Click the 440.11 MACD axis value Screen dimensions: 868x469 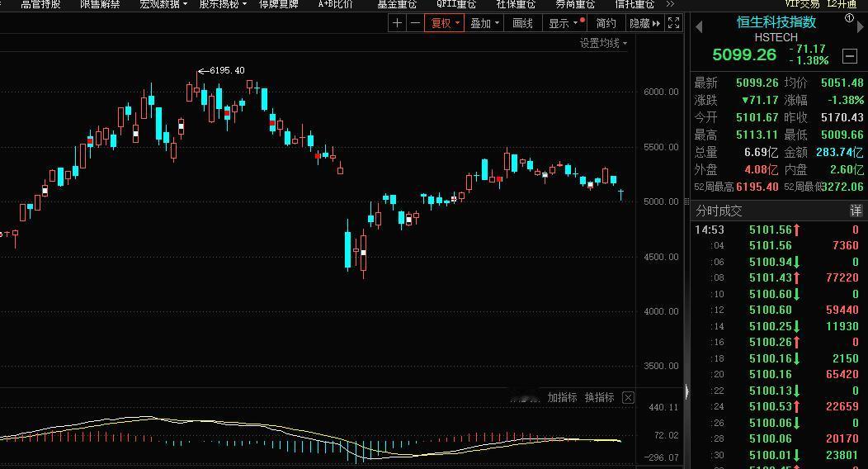click(663, 407)
